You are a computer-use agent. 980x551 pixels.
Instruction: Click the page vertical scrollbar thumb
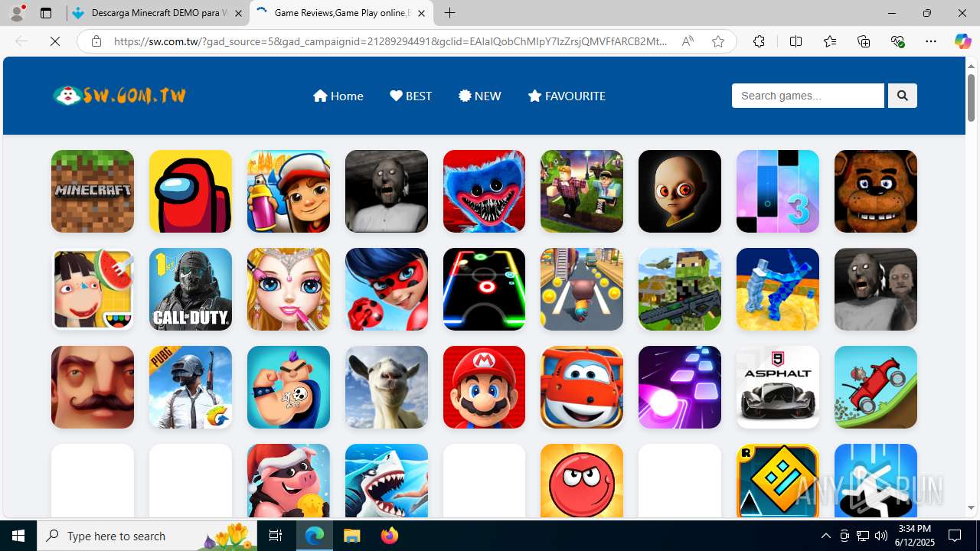pos(971,98)
